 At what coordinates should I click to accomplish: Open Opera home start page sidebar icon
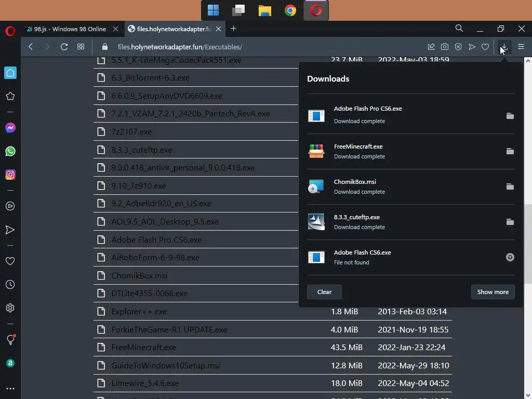(10, 73)
